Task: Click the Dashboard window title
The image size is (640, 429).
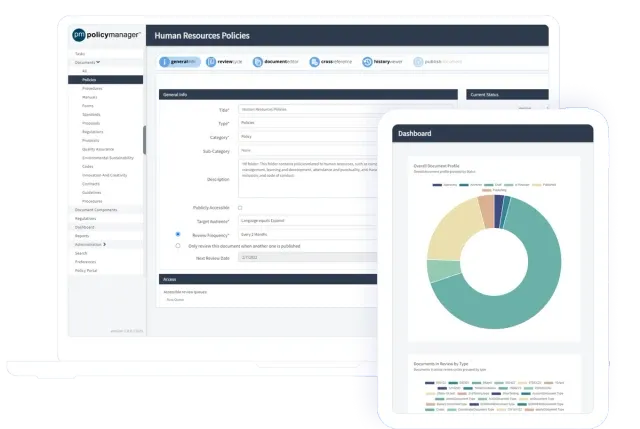Action: [x=415, y=133]
